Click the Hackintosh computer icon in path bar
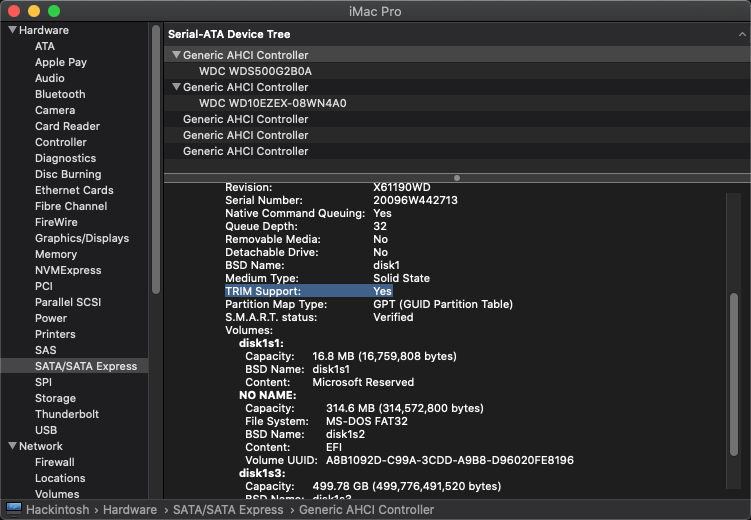Screen dimensions: 751x520 [13, 509]
